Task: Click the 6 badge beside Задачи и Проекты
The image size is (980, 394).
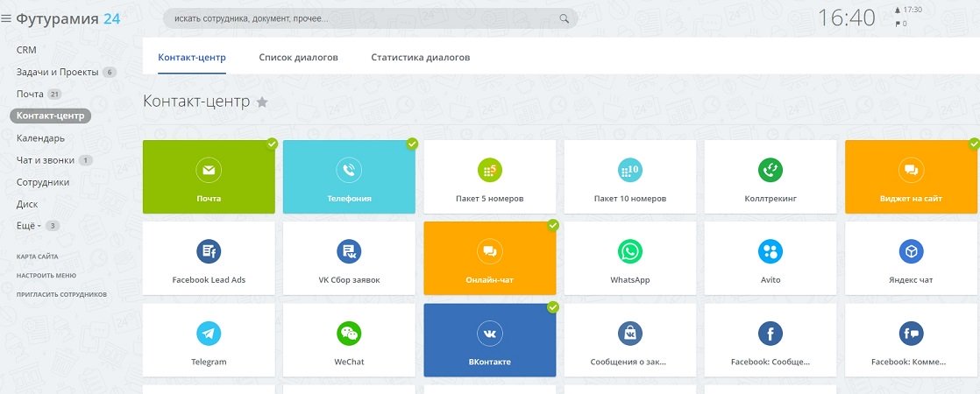Action: (x=110, y=73)
